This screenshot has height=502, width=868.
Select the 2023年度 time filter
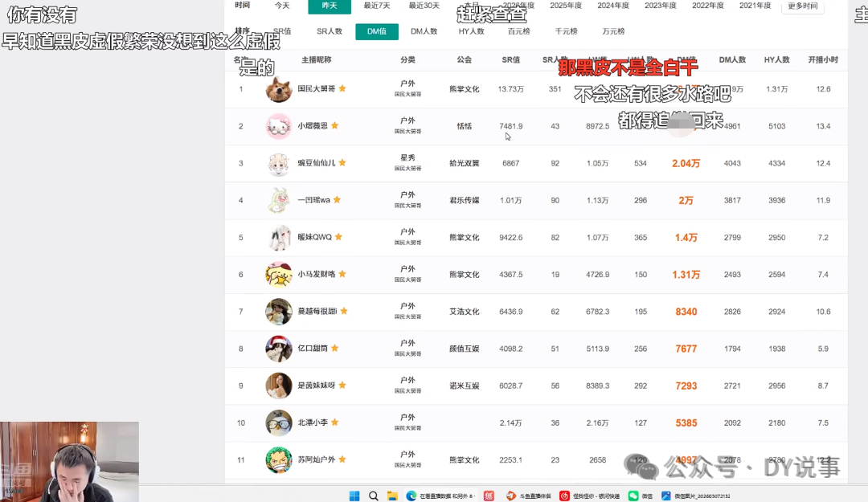(x=661, y=6)
